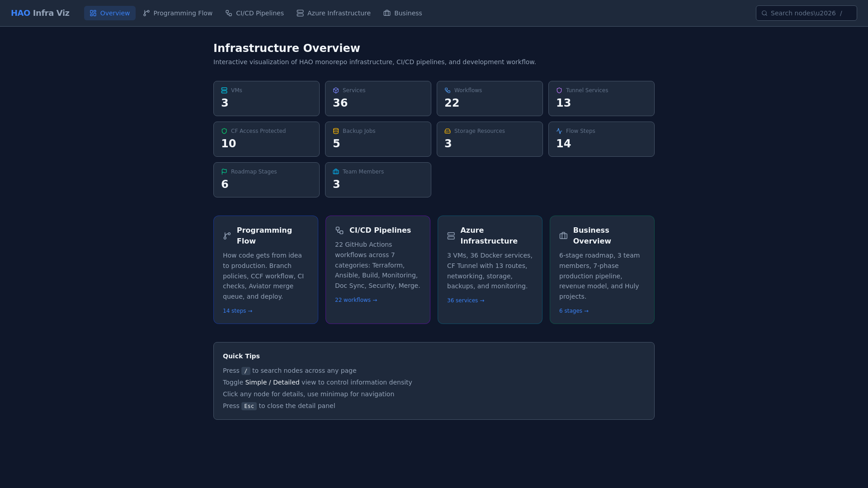
Task: Go to the CI/CD Pipelines tab
Action: click(255, 13)
